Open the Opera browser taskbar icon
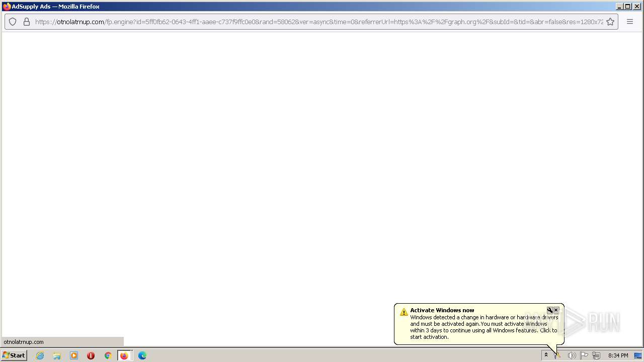Image resolution: width=644 pixels, height=362 pixels. click(x=91, y=355)
